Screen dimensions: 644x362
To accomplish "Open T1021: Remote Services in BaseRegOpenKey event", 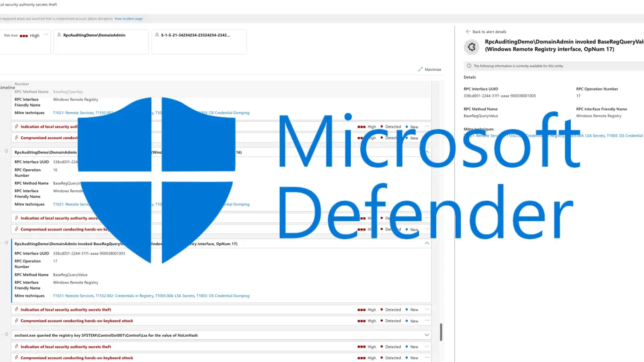I will [73, 113].
